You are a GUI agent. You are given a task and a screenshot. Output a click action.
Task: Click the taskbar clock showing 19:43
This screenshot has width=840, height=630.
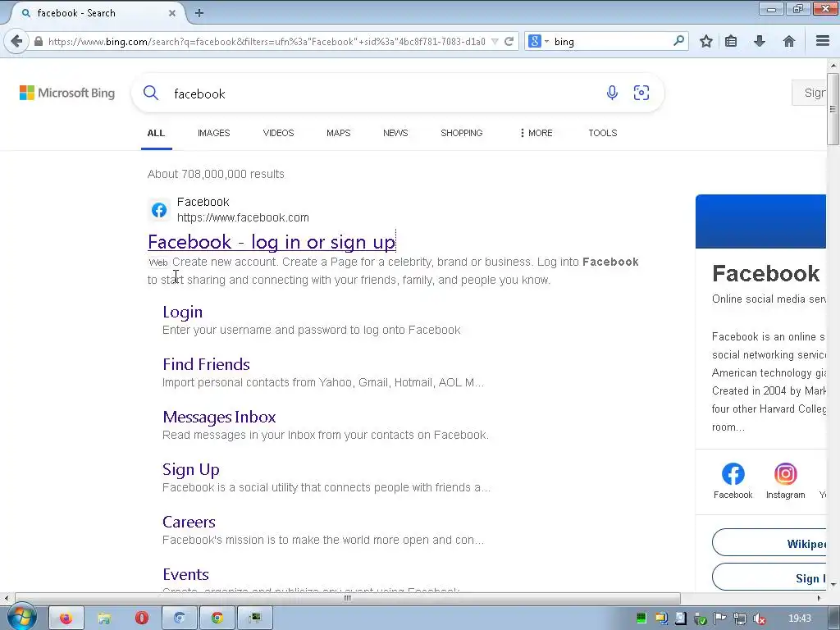[800, 619]
